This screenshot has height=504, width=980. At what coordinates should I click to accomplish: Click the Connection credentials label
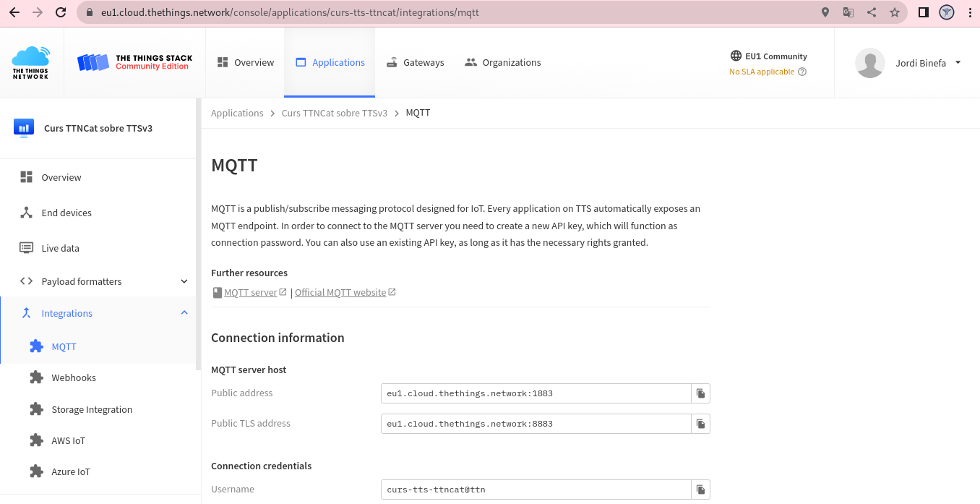tap(262, 466)
